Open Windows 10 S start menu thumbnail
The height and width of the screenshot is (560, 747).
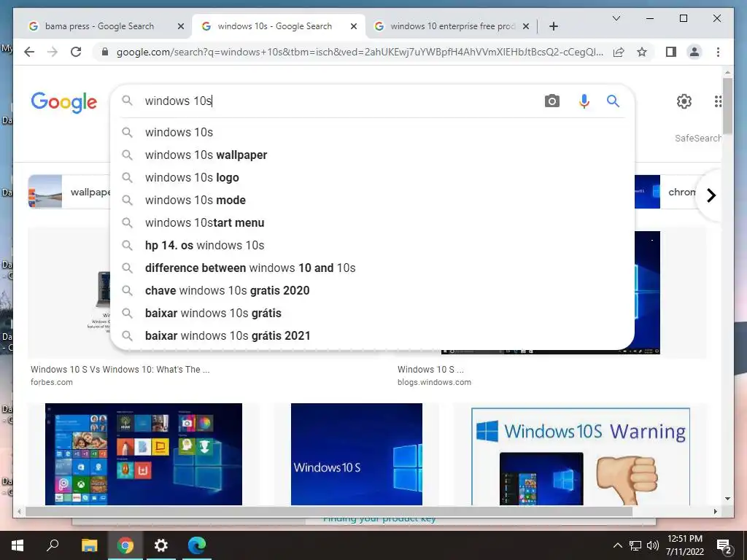144,454
